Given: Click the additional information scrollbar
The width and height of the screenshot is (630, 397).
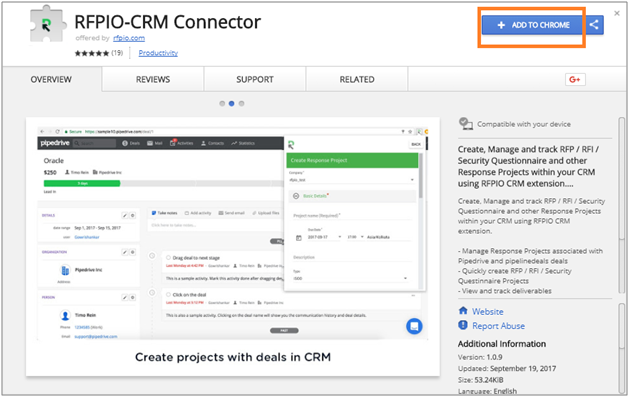Looking at the screenshot, I should click(622, 348).
